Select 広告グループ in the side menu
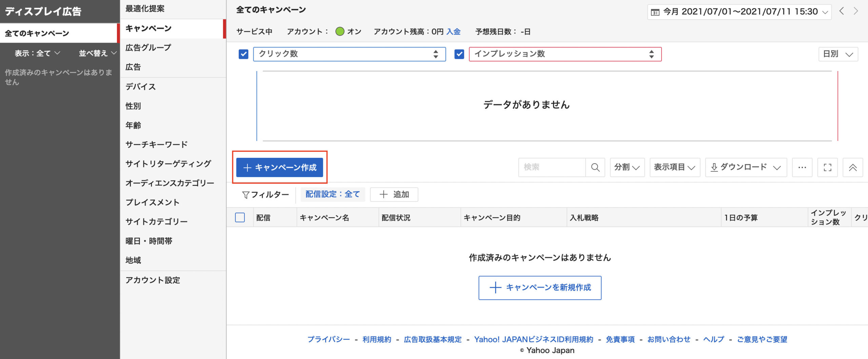Image resolution: width=868 pixels, height=359 pixels. tap(148, 48)
